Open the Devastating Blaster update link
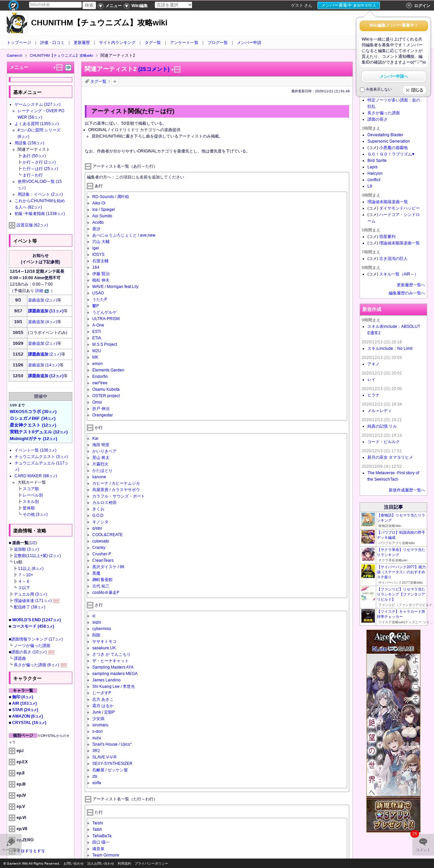The image size is (434, 868). pyautogui.click(x=385, y=135)
